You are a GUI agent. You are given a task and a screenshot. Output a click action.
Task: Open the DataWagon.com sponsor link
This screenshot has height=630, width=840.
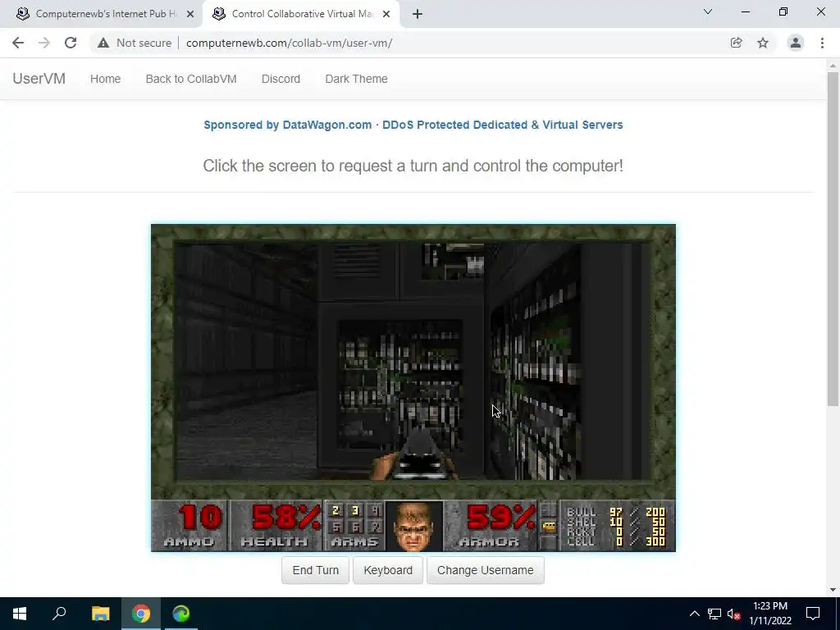413,125
